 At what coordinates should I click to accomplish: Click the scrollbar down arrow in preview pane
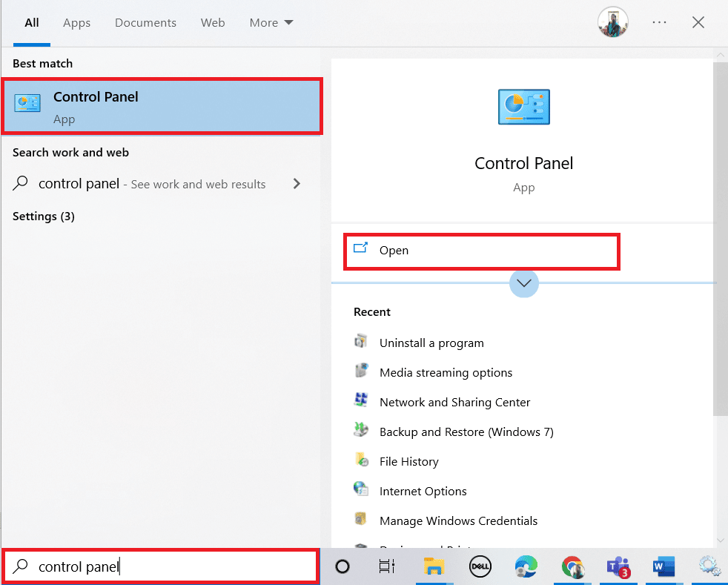(721, 540)
